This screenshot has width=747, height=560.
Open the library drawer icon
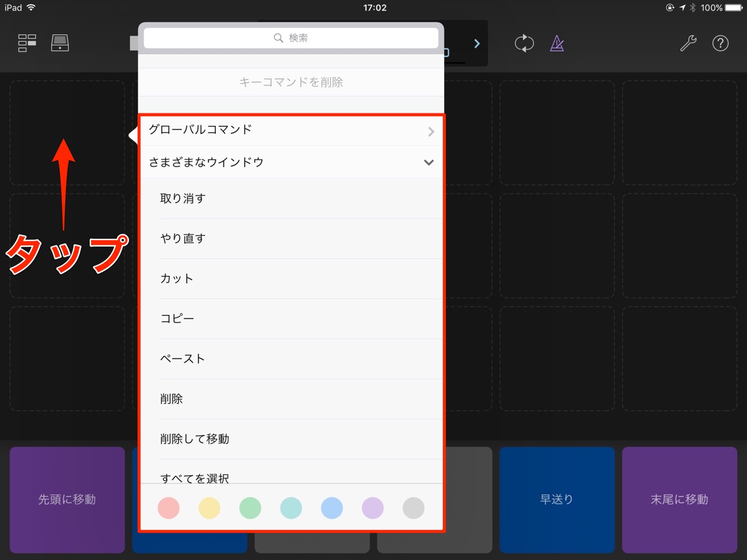[x=60, y=43]
